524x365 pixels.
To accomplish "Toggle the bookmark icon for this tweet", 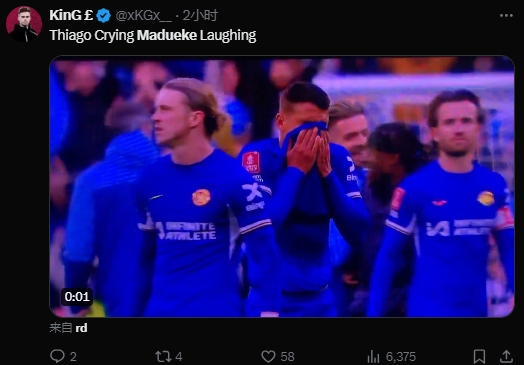I will pyautogui.click(x=480, y=356).
